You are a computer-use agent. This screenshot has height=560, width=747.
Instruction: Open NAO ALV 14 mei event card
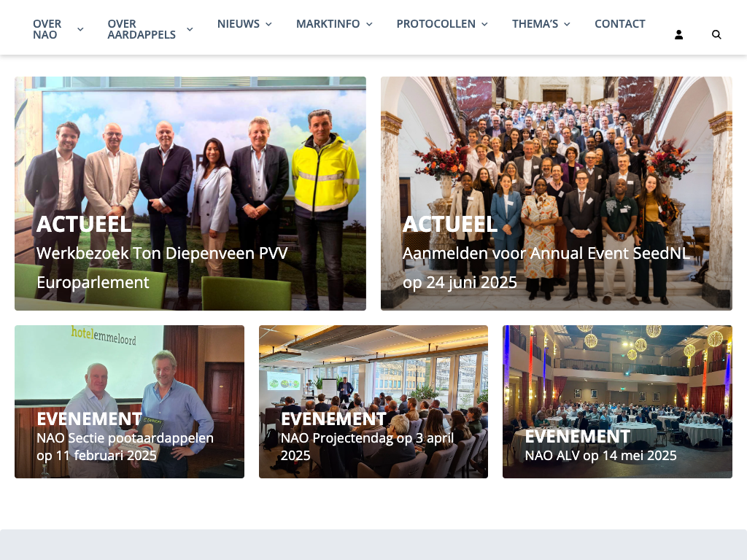[617, 402]
